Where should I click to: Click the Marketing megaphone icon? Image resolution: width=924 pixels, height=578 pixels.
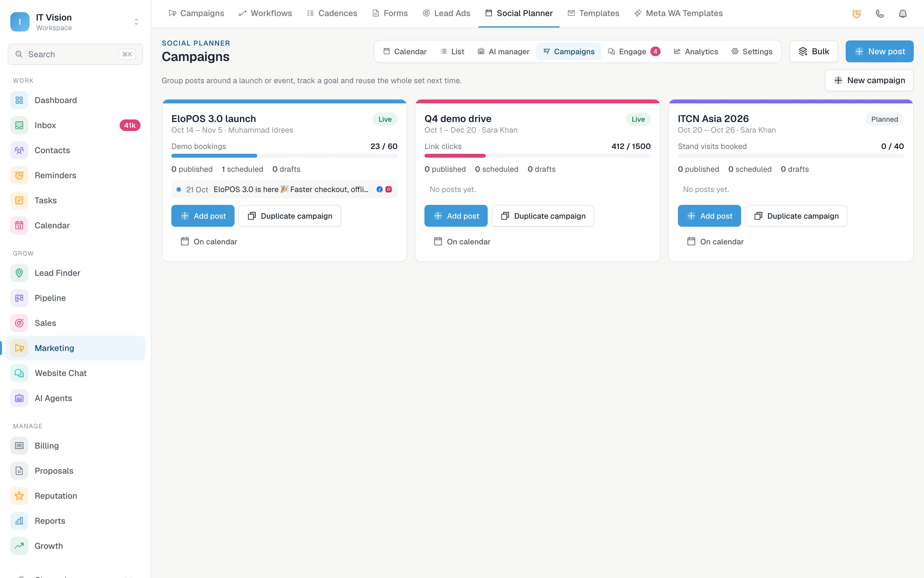pos(19,348)
